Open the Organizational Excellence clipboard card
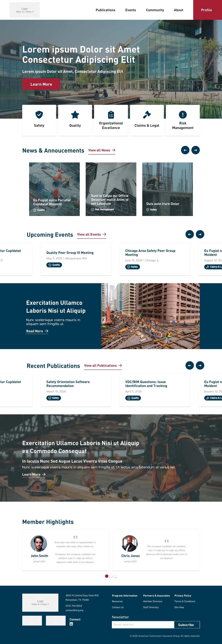 (x=111, y=120)
